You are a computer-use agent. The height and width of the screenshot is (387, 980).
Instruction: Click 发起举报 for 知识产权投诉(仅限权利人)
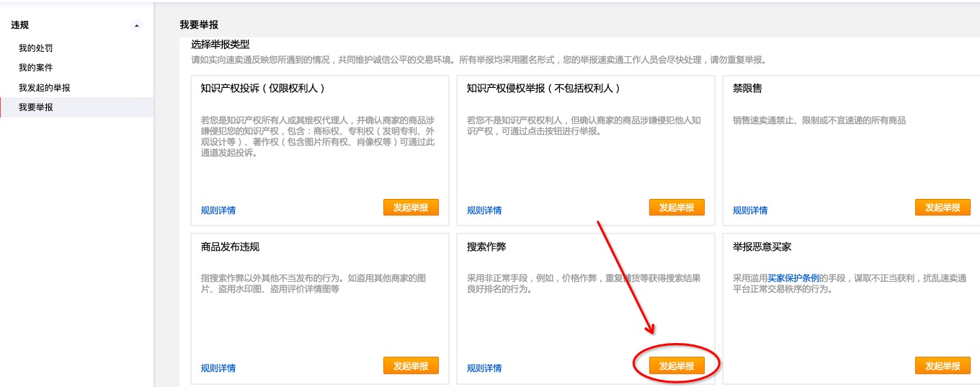pos(411,208)
